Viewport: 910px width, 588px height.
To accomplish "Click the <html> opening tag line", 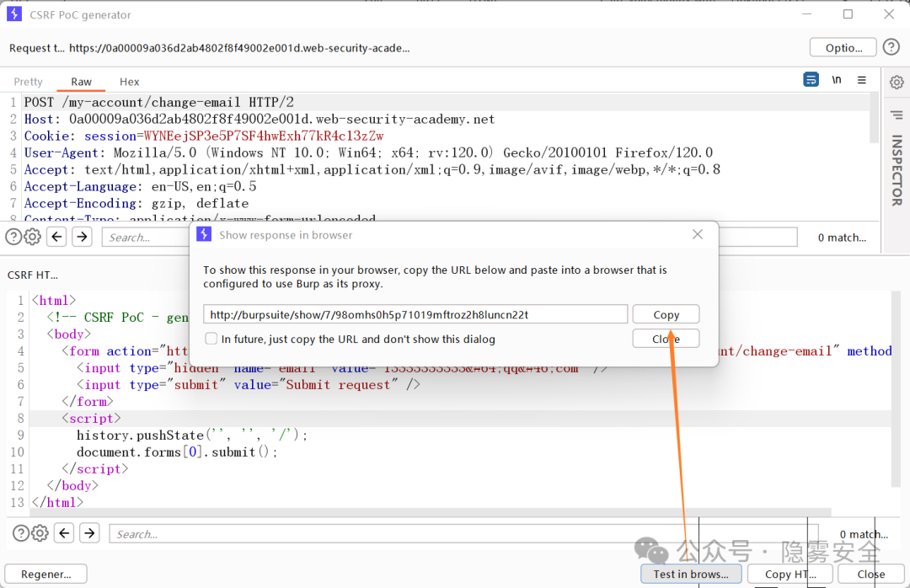I will click(x=54, y=300).
